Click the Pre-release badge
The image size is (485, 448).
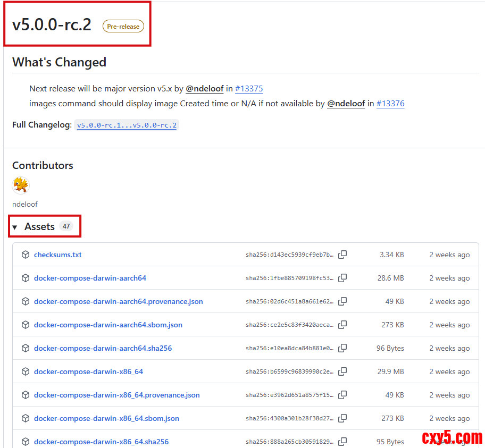123,26
